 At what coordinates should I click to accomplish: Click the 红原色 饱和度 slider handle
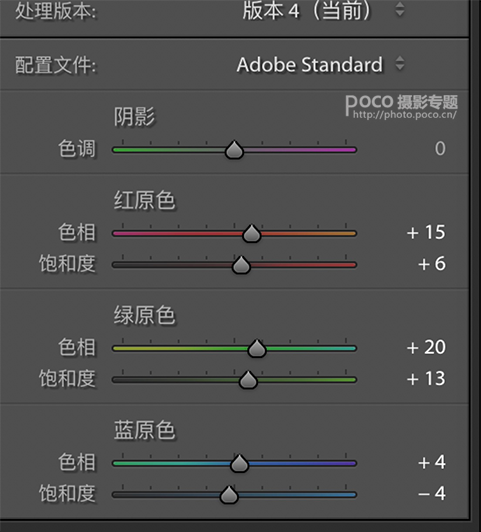(241, 265)
